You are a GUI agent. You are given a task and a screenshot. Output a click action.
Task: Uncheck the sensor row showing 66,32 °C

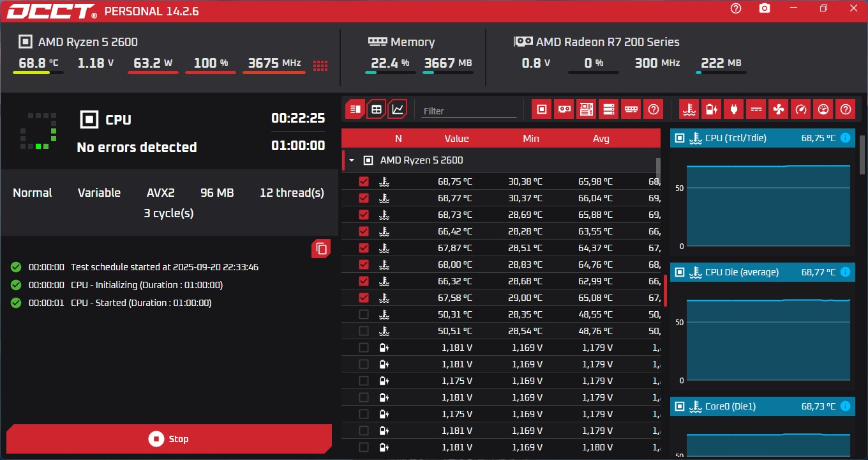(364, 281)
